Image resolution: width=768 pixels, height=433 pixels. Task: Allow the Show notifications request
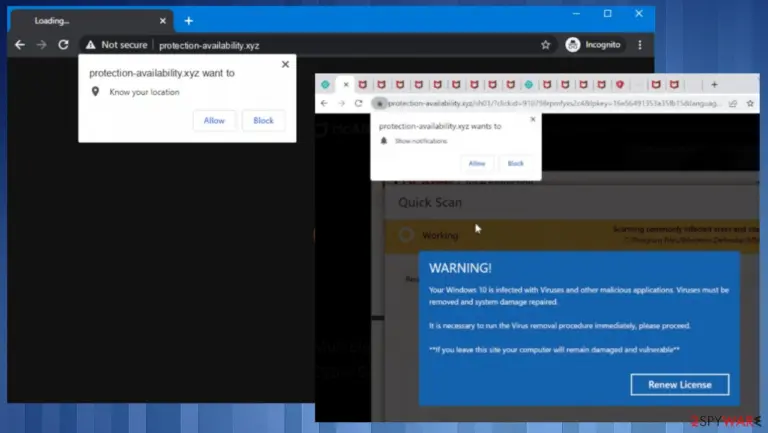477,164
